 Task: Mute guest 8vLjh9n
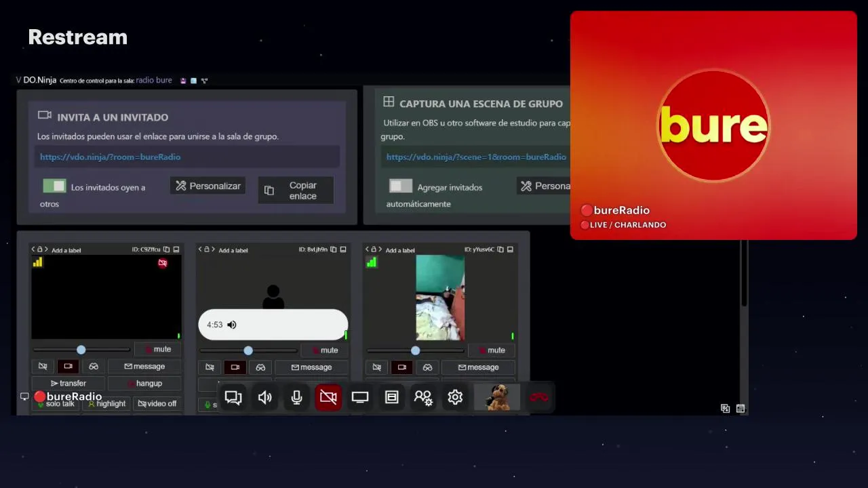click(x=324, y=350)
